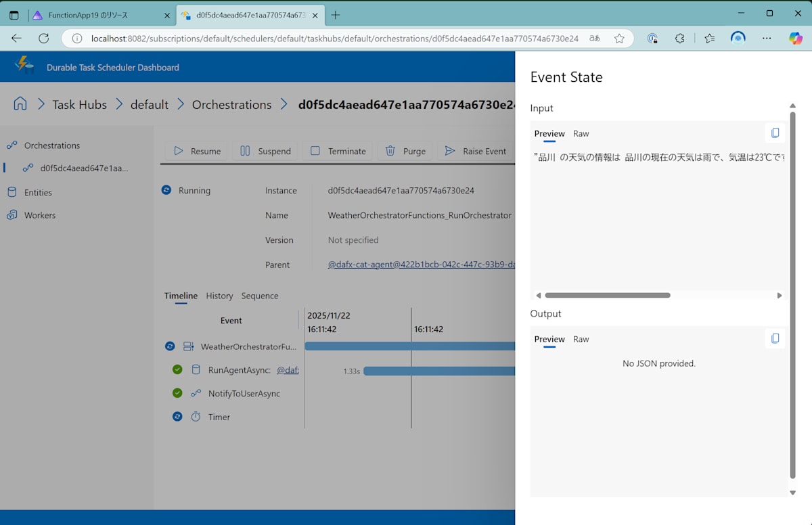The width and height of the screenshot is (812, 525).
Task: Click the WeatherOrchestratorFunctions_RunOrchestrator name value
Action: 420,215
